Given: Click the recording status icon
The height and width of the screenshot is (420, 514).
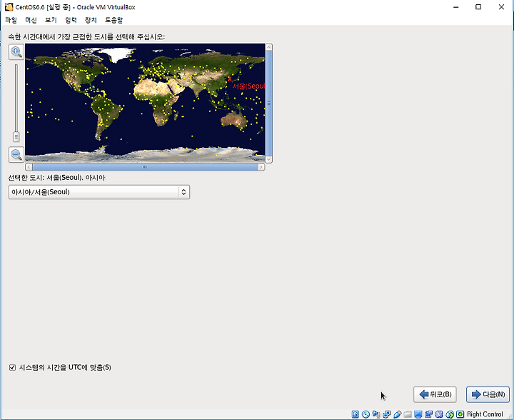Looking at the screenshot, I should pos(429,414).
